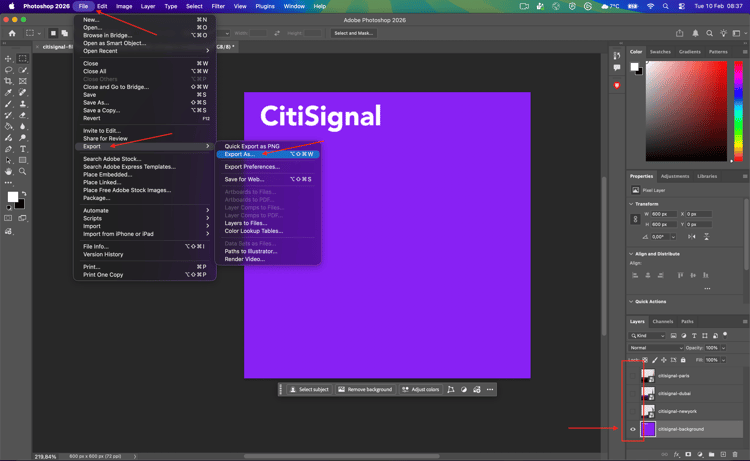The image size is (750, 461).
Task: Toggle the width-height link constraint
Action: click(635, 219)
